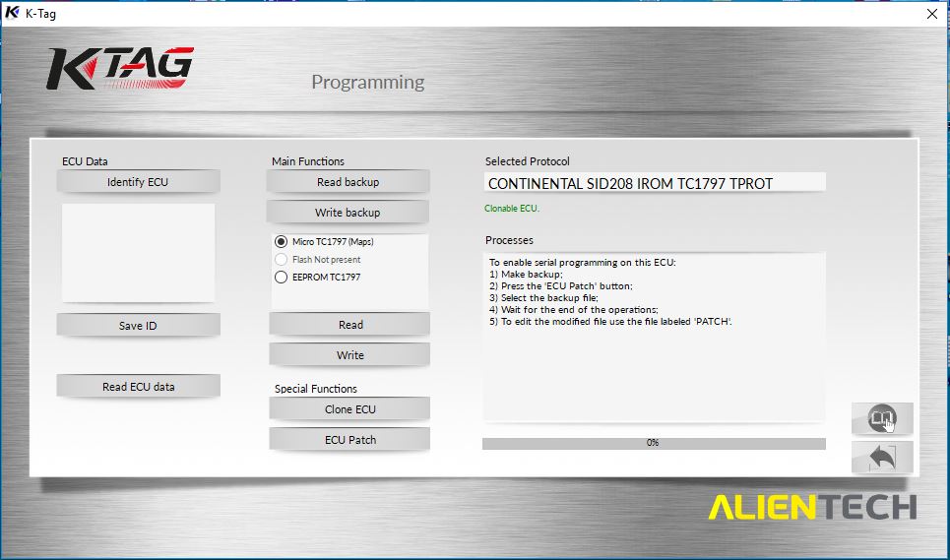950x560 pixels.
Task: Click the ECU Patch button
Action: [x=349, y=440]
